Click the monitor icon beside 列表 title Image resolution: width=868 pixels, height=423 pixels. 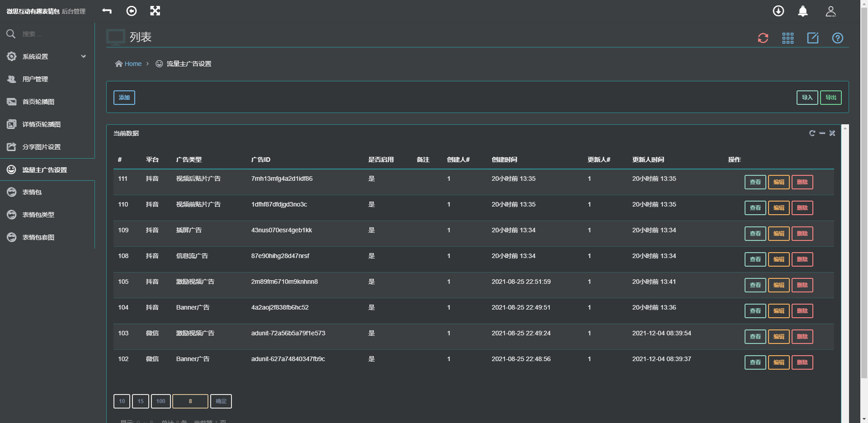click(116, 37)
